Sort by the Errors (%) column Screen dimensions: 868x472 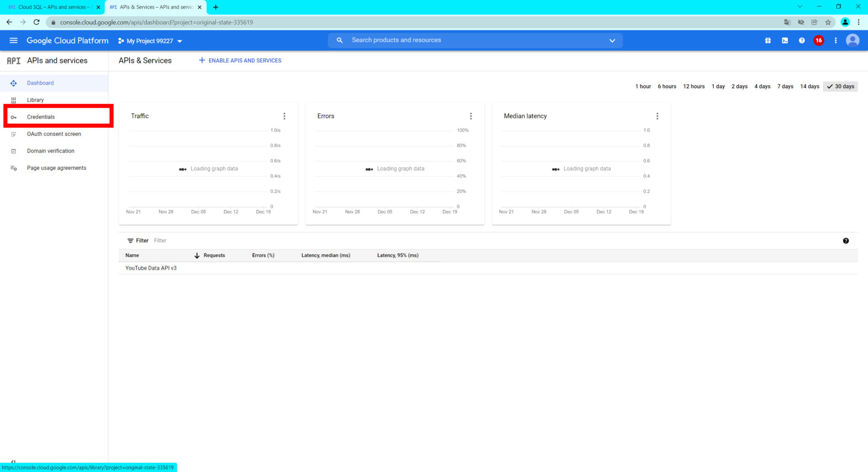tap(263, 255)
